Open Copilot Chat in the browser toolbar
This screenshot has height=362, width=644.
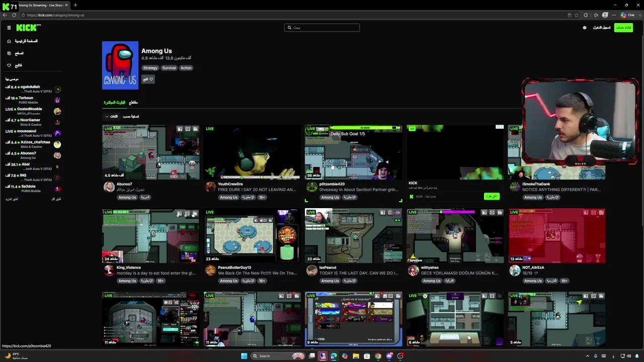pyautogui.click(x=628, y=15)
